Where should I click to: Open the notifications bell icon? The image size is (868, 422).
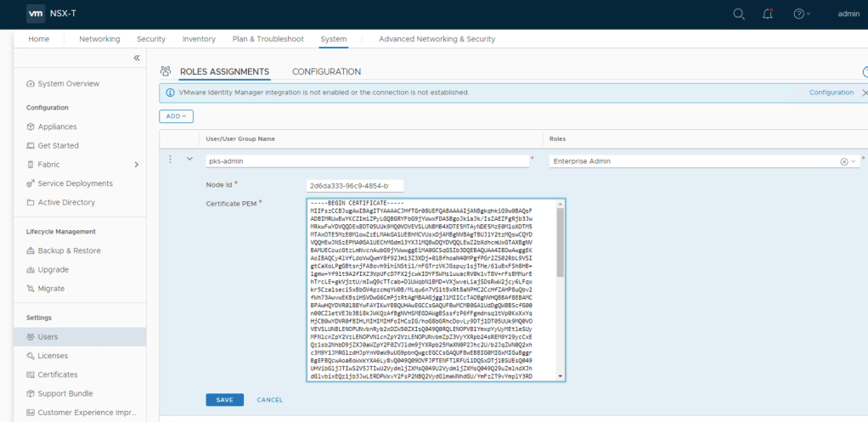pyautogui.click(x=768, y=14)
